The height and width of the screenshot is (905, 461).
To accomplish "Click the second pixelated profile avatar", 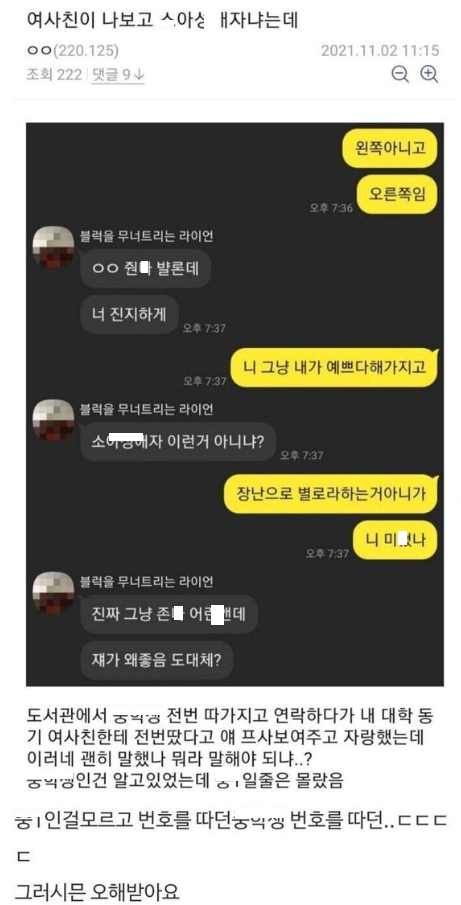I will (54, 420).
